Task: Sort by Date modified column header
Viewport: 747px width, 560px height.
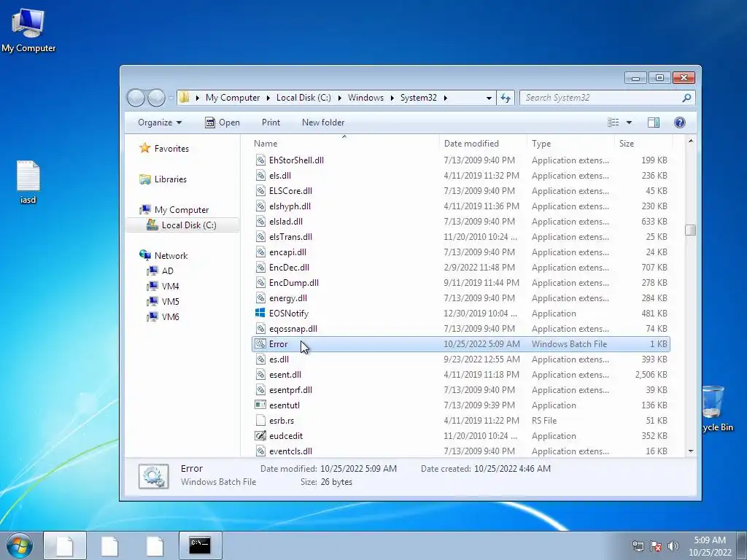Action: coord(483,144)
